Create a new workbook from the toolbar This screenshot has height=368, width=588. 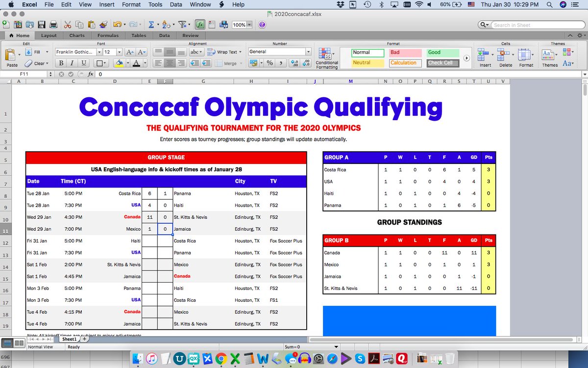(5, 25)
